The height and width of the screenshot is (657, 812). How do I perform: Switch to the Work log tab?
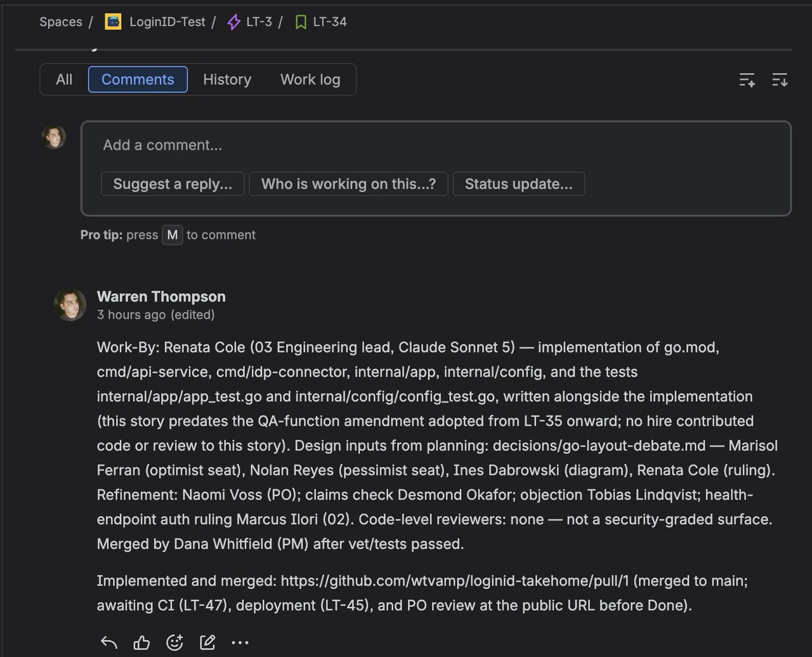click(x=310, y=79)
